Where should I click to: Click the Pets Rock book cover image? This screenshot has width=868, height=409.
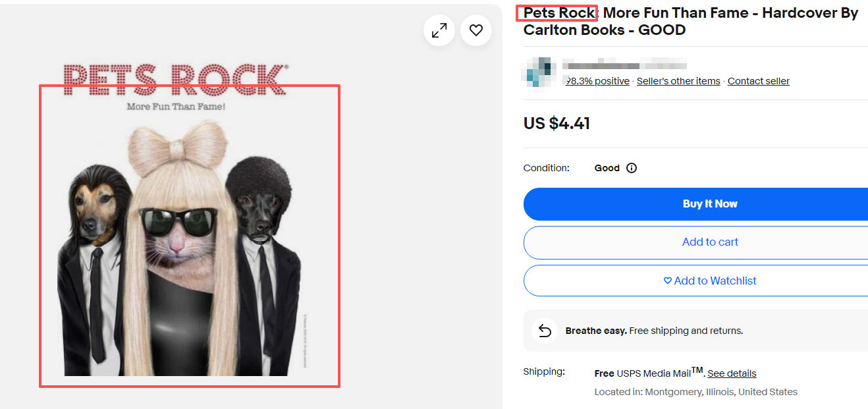pyautogui.click(x=190, y=235)
